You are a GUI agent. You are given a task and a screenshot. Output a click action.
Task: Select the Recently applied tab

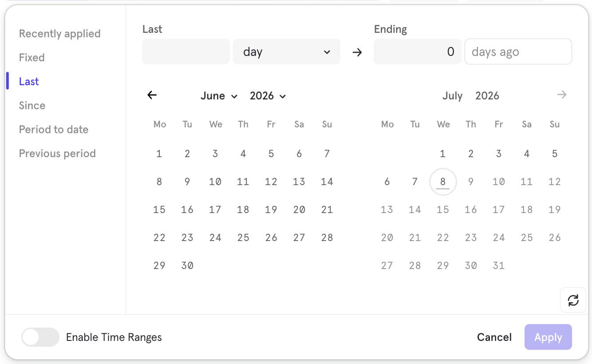click(60, 34)
